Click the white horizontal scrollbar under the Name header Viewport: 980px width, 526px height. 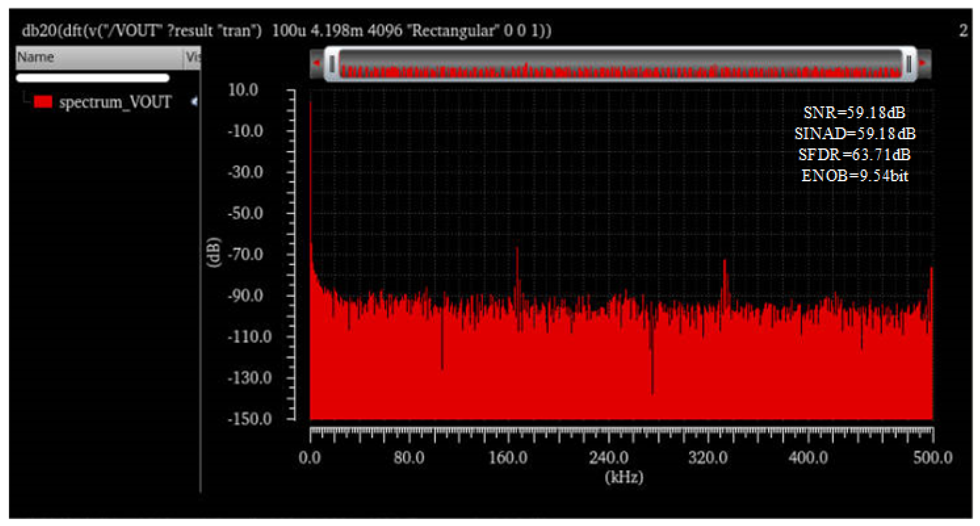[93, 78]
